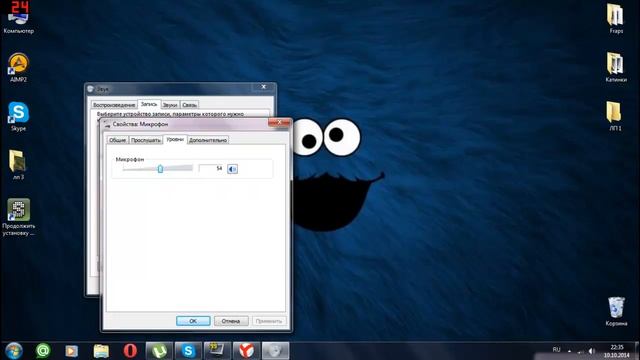The width and height of the screenshot is (640, 360).
Task: Switch to the Прослушать tab
Action: [145, 140]
